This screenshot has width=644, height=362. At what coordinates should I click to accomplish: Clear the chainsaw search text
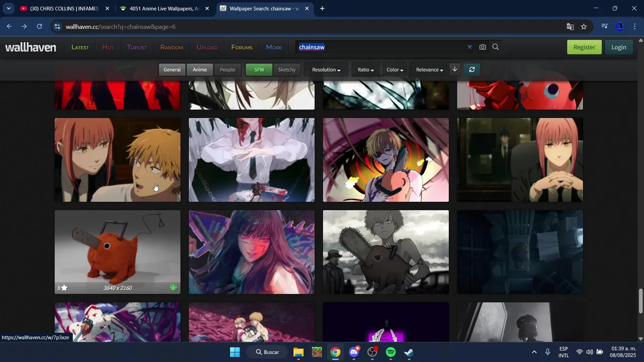click(x=469, y=47)
